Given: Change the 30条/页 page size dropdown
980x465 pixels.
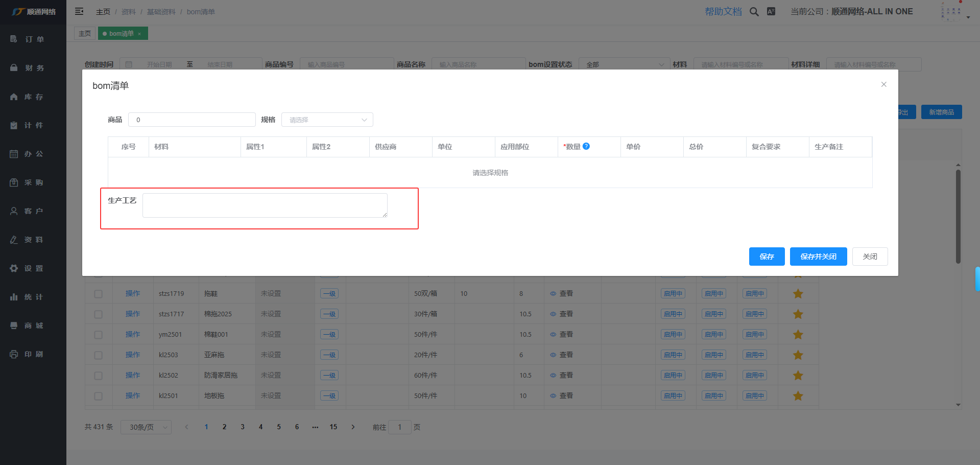Looking at the screenshot, I should 146,427.
